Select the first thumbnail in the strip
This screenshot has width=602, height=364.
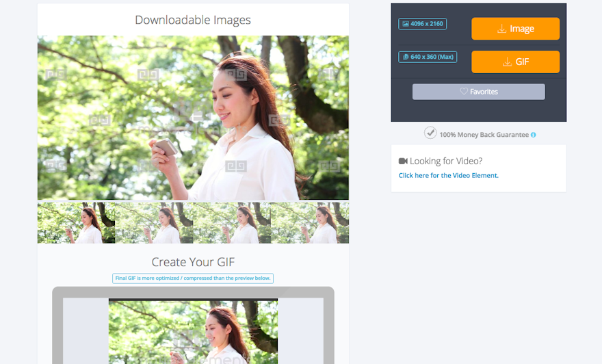76,223
